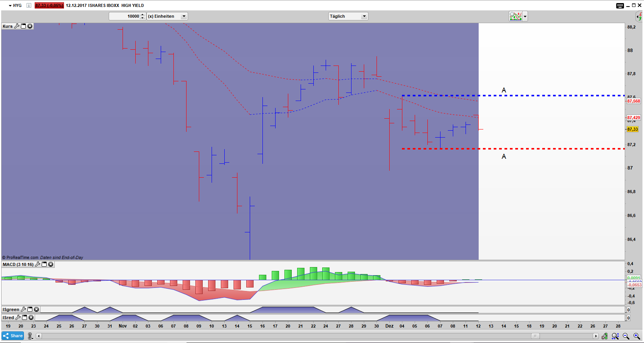Click the red 87,33 price change label
The width and height of the screenshot is (644, 343).
[49, 5]
